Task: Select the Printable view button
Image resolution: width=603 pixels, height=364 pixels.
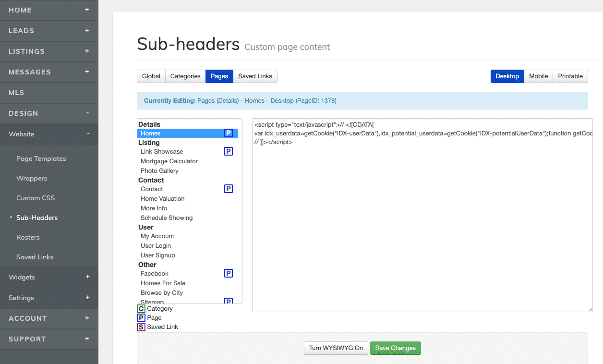Action: coord(570,76)
